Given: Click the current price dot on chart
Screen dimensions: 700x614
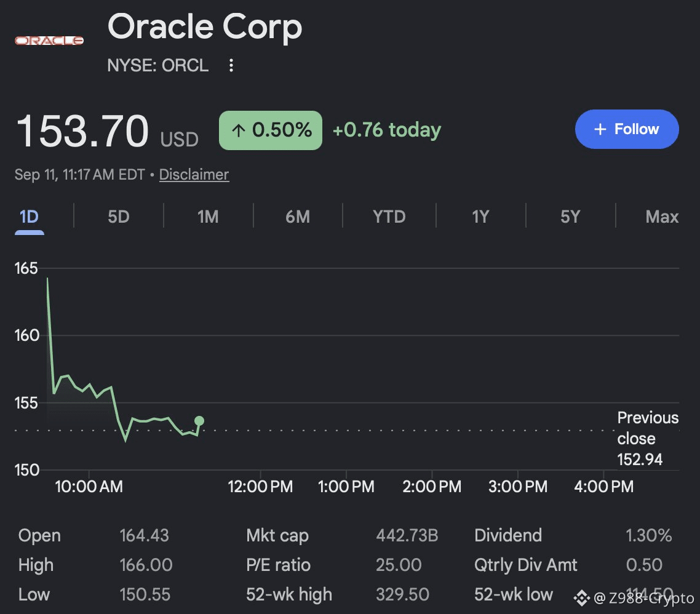Looking at the screenshot, I should tap(199, 421).
